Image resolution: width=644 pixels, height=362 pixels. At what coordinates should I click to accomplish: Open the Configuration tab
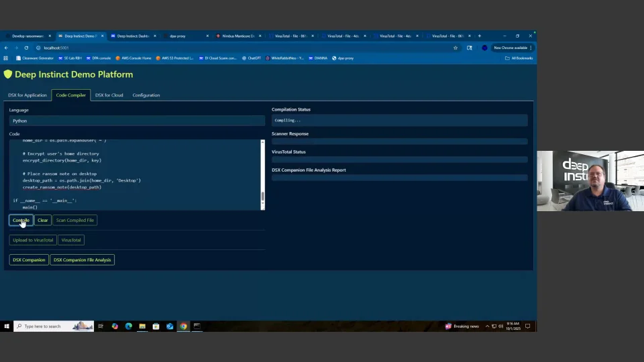click(x=146, y=95)
